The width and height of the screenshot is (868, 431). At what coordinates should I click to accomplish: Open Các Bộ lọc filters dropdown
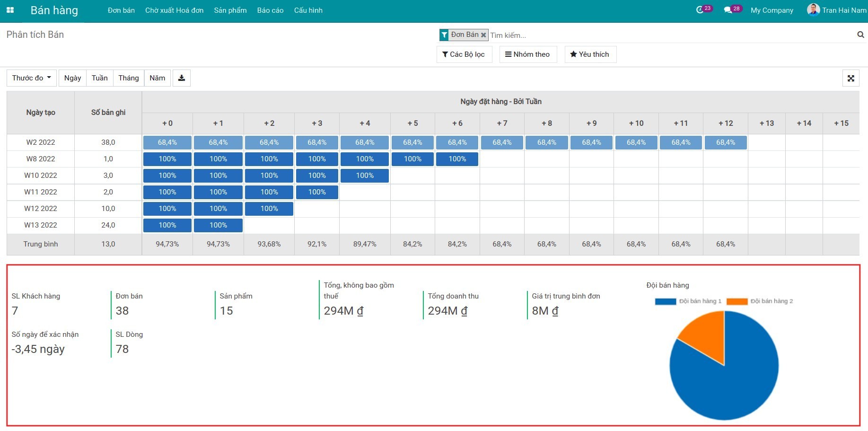tap(464, 54)
